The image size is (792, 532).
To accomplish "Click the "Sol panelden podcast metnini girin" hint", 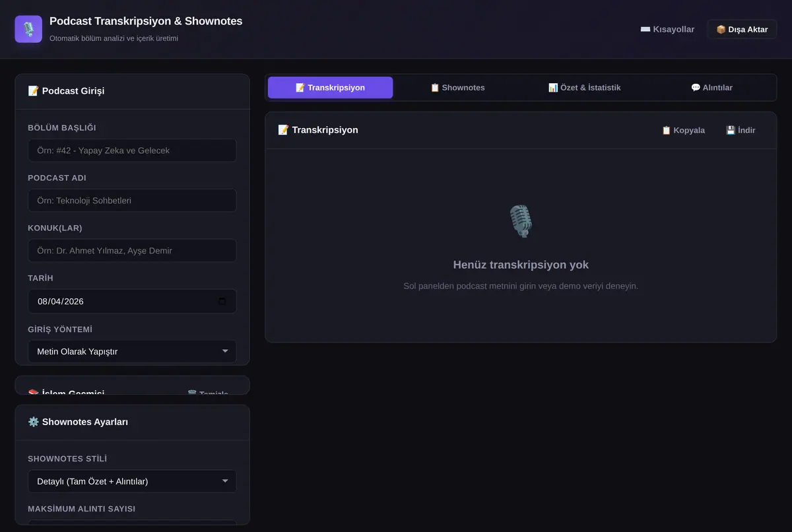I will coord(521,286).
